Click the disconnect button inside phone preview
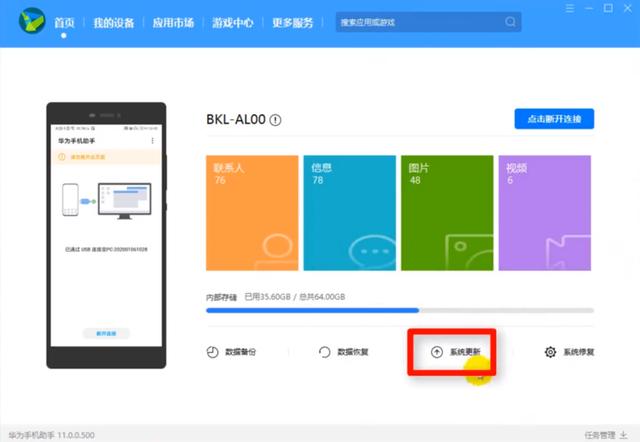The image size is (640, 442). pyautogui.click(x=106, y=333)
